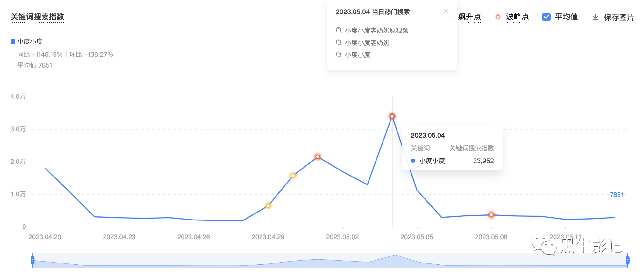The image size is (644, 274).
Task: Click the peak marker at 2023.05.04
Action: coord(392,116)
